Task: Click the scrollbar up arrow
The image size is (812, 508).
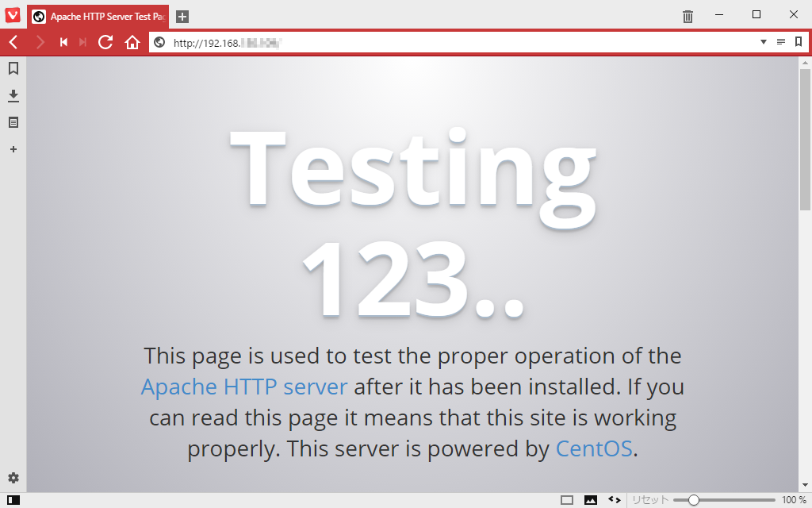Action: 805,63
